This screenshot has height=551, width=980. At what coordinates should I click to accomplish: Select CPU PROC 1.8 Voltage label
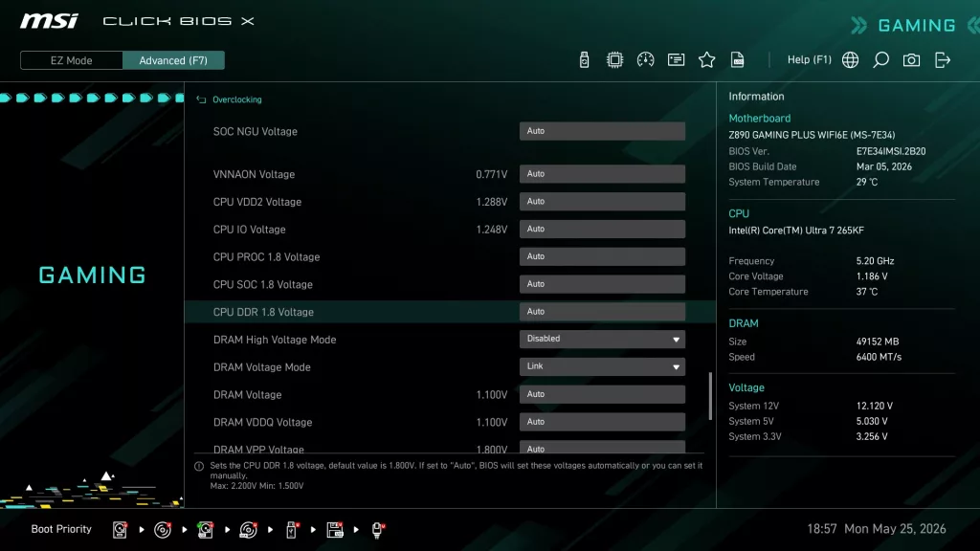266,257
